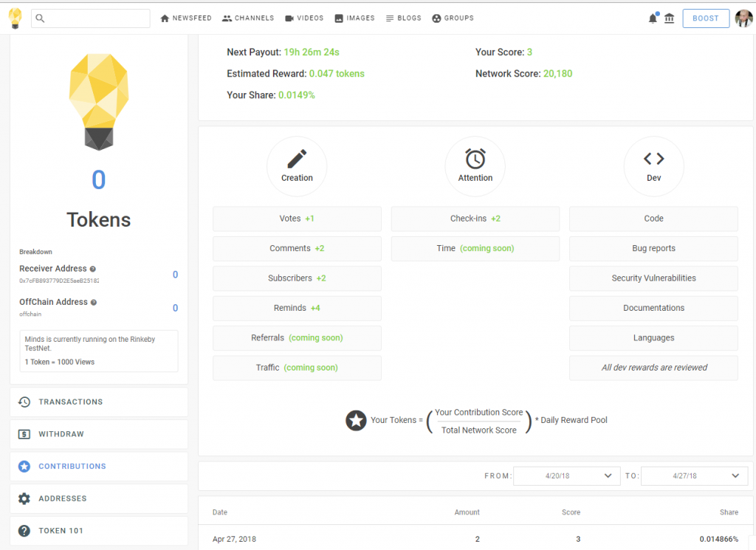Click the Amount column header
Viewport: 756px width, 550px height.
pos(467,512)
